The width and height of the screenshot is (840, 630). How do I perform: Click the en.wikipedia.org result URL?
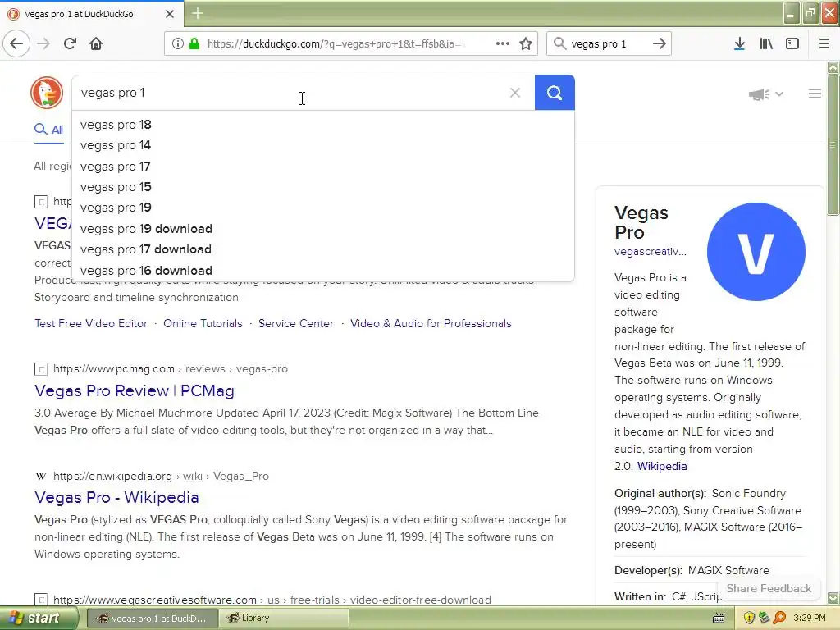tap(161, 476)
